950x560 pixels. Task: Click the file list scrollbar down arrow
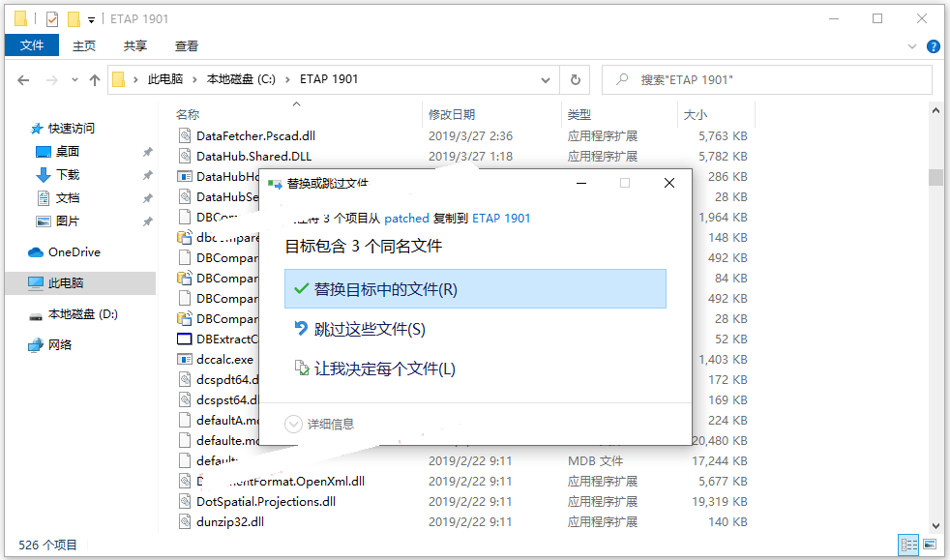936,526
